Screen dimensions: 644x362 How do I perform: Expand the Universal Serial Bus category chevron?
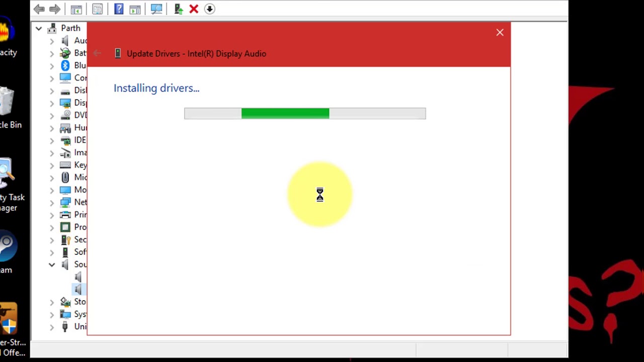point(52,327)
